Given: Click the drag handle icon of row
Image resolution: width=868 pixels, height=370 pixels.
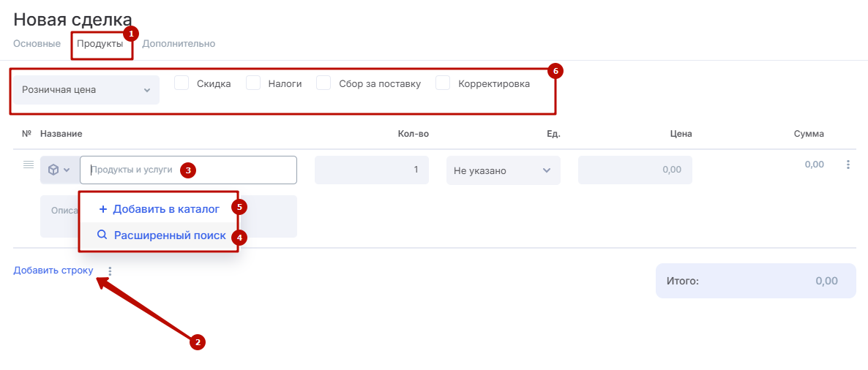Looking at the screenshot, I should [x=29, y=165].
